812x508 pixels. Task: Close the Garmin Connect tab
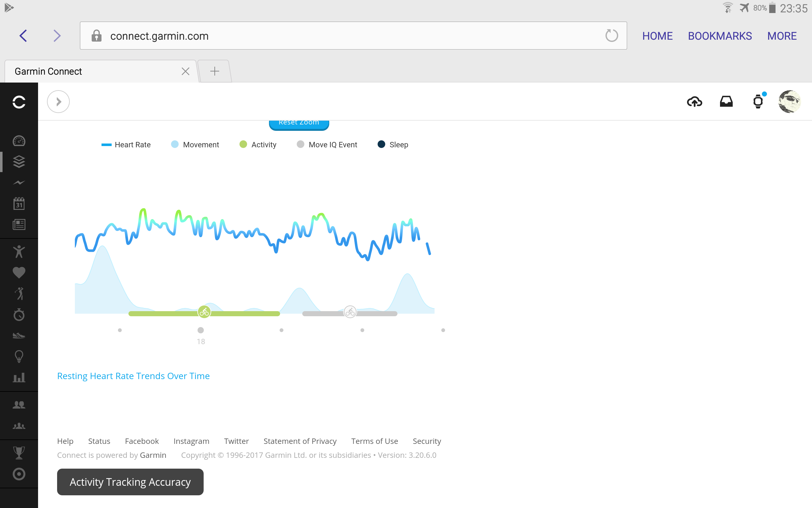(x=185, y=71)
